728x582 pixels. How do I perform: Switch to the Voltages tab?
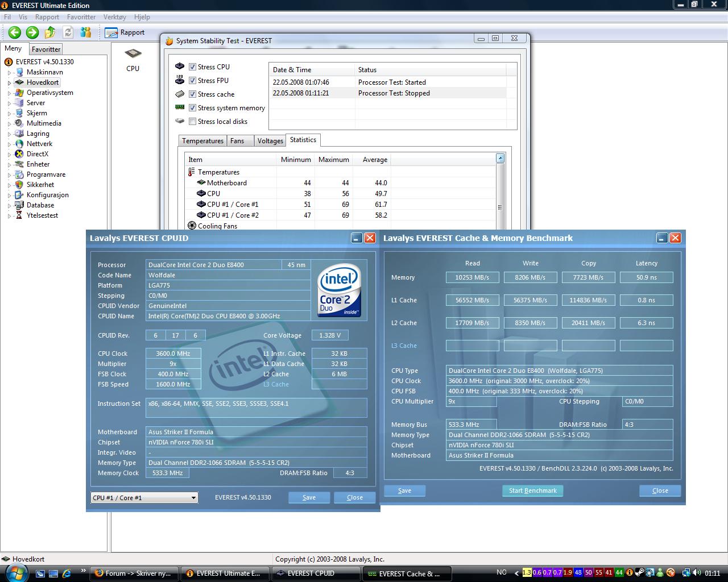coord(270,141)
